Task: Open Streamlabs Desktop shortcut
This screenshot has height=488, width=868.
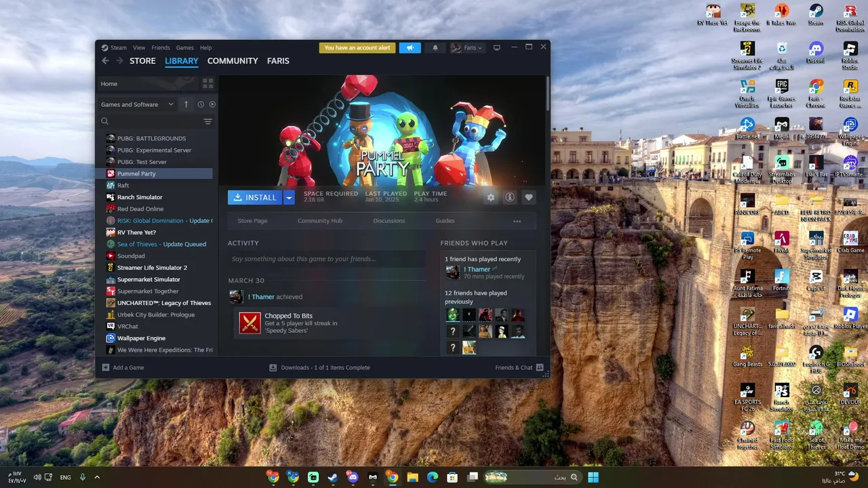Action: coord(782,169)
